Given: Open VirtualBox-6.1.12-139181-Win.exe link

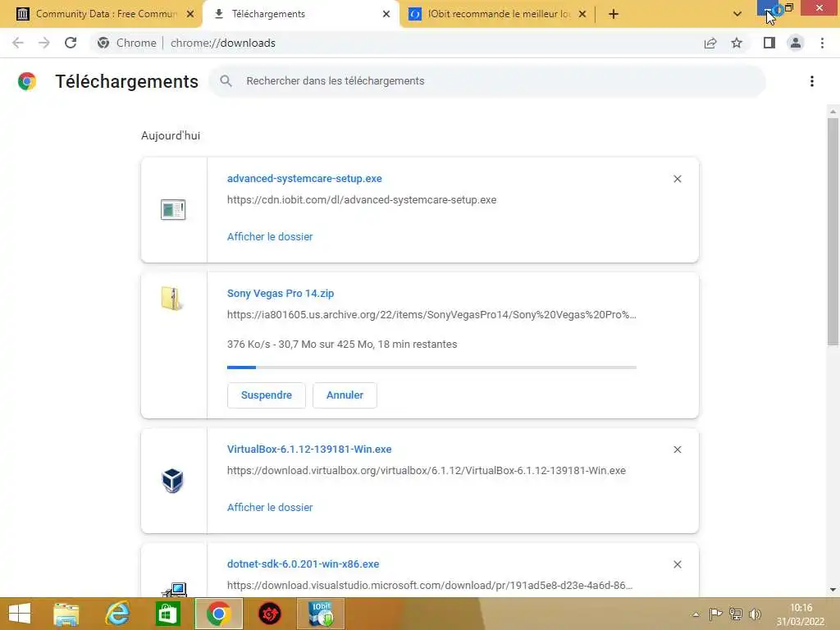Looking at the screenshot, I should coord(309,449).
